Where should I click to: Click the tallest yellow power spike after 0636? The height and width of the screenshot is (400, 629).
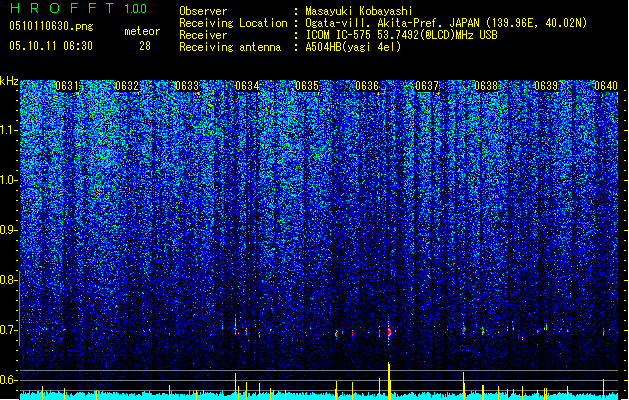(x=389, y=380)
